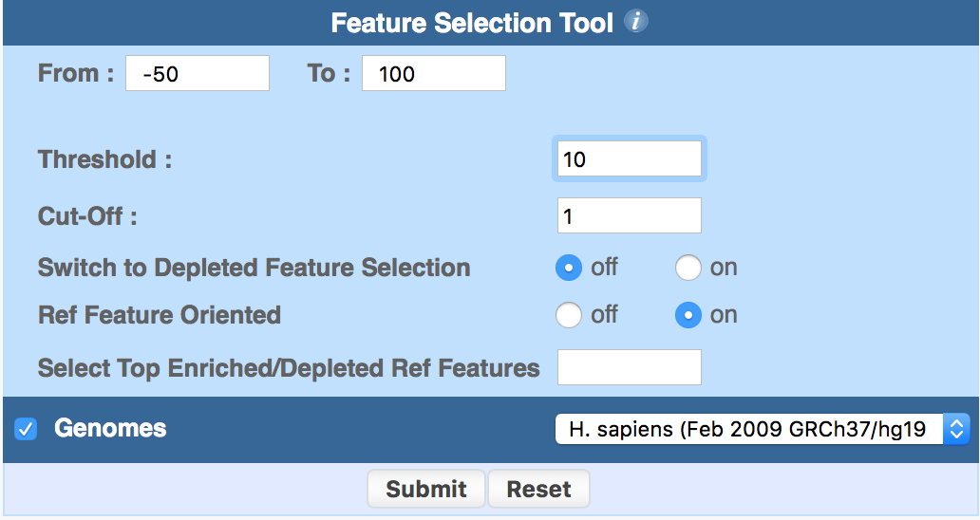Set Ref Feature Oriented to off
Viewport: 980px width, 520px height.
click(x=569, y=315)
